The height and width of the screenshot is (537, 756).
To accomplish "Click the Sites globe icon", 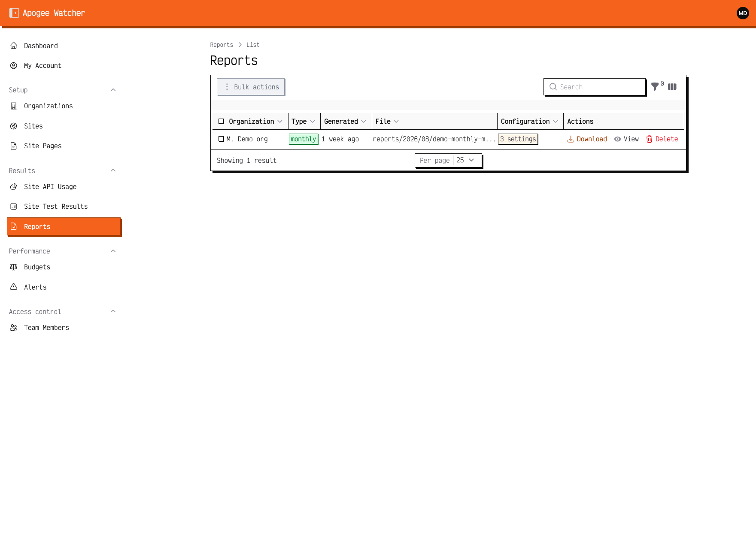I will 14,126.
